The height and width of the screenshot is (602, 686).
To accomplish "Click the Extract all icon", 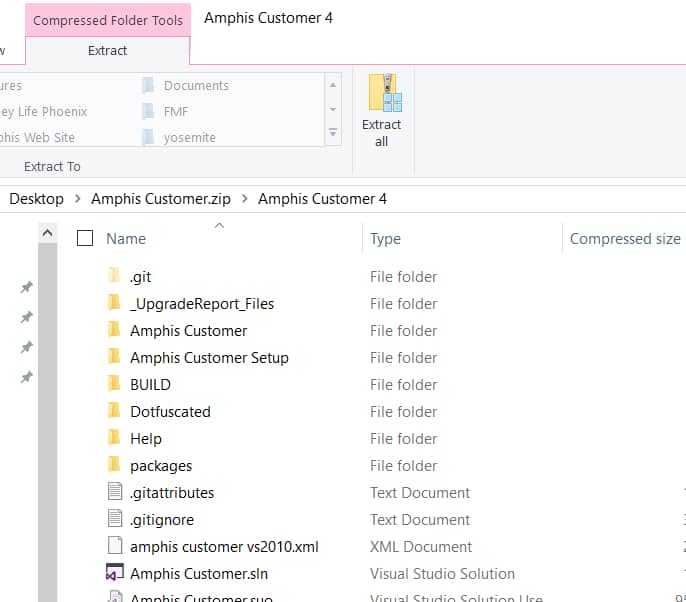I will tap(385, 92).
